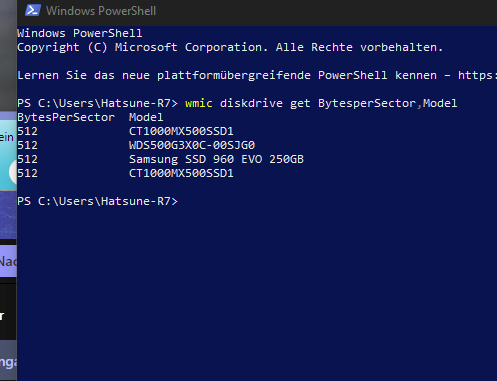Select the BytesPerSector column header
The height and width of the screenshot is (381, 497).
click(x=66, y=117)
